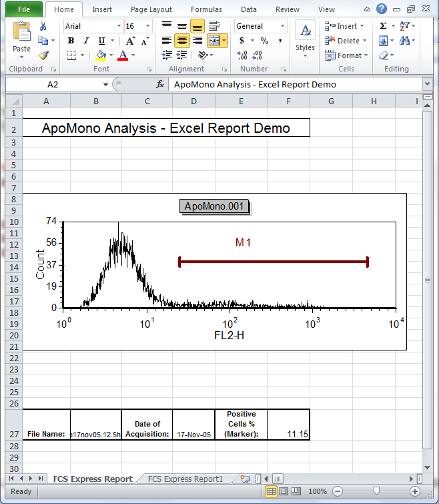The image size is (439, 504).
Task: Decrease indent icon
Action: (x=167, y=55)
